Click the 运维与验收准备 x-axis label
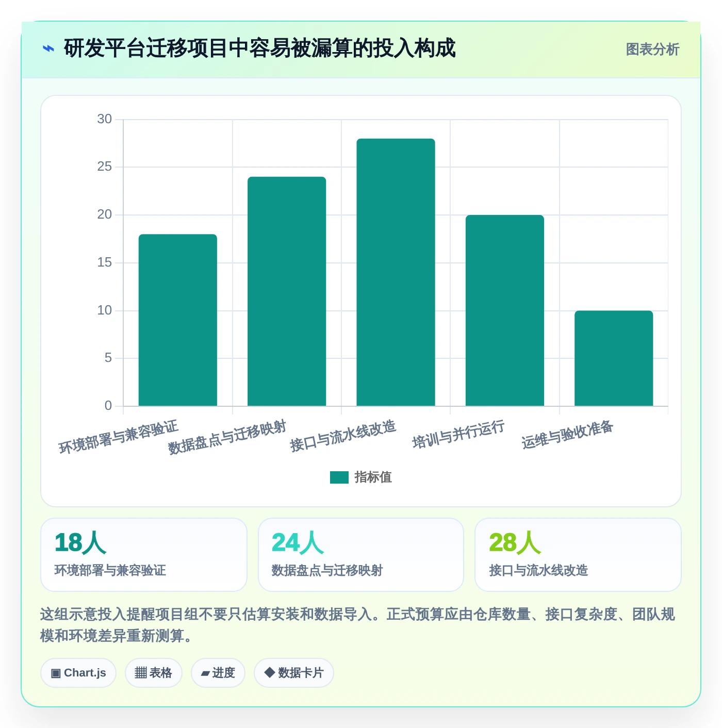722x728 pixels. tap(567, 434)
